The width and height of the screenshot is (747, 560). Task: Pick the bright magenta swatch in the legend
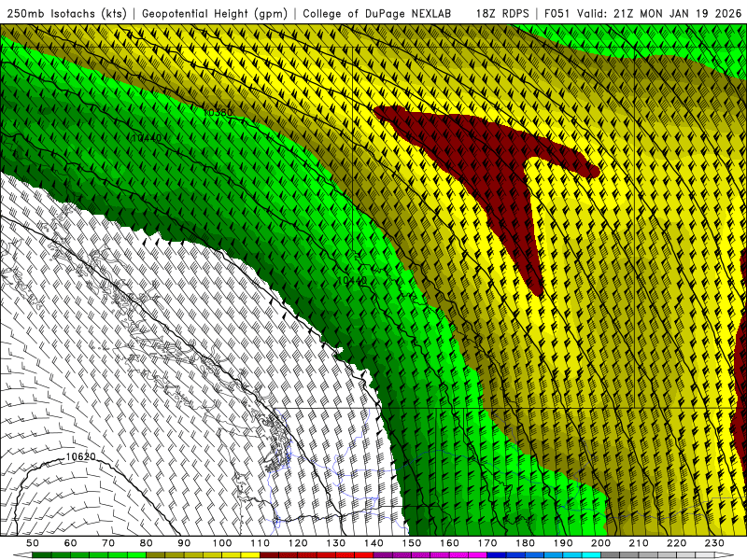click(478, 555)
